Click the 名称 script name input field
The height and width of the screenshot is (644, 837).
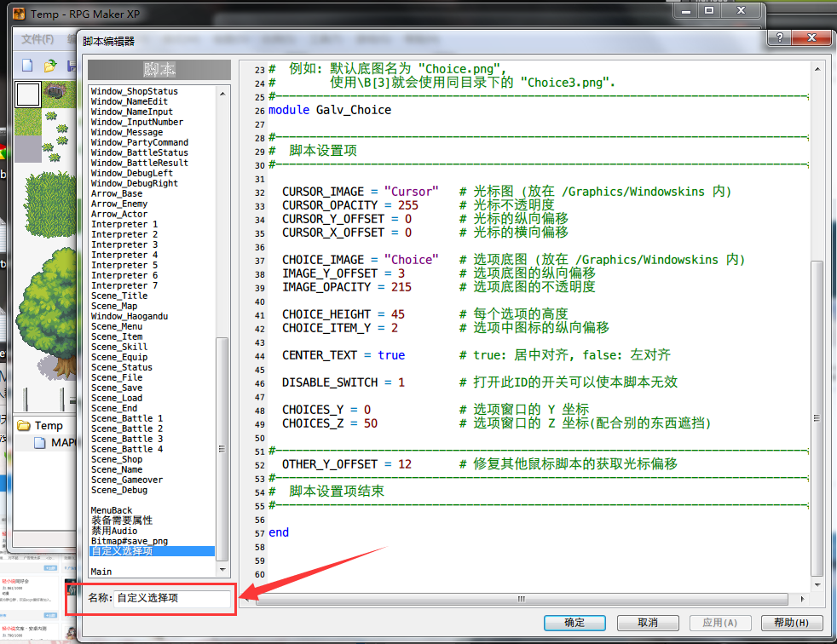point(172,598)
